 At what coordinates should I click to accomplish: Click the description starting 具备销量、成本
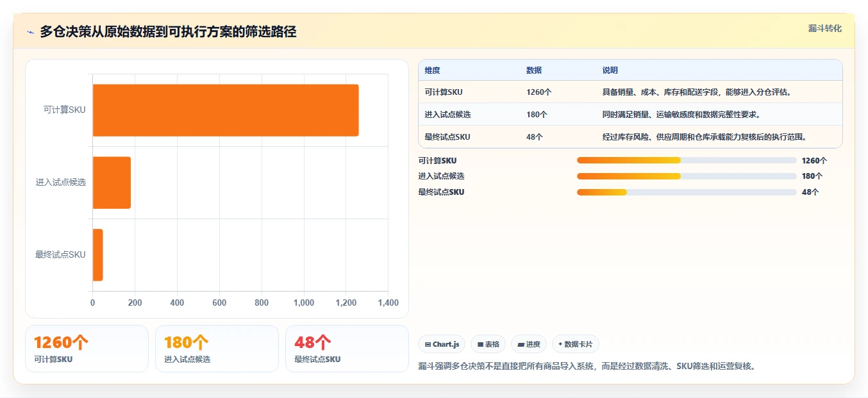pyautogui.click(x=697, y=92)
